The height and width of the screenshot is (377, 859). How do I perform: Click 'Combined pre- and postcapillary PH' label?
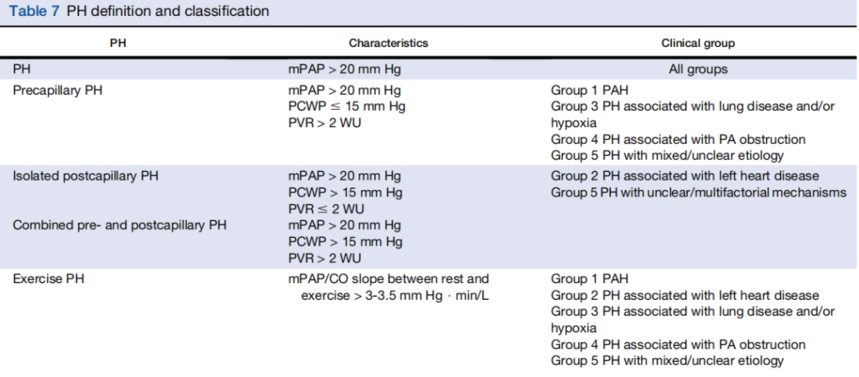coord(119,225)
